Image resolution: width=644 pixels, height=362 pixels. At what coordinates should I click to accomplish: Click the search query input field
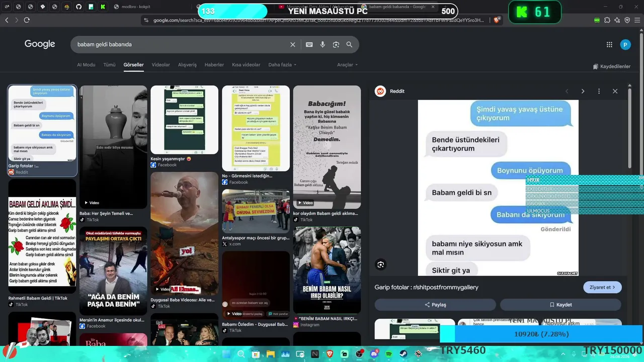[x=181, y=44]
